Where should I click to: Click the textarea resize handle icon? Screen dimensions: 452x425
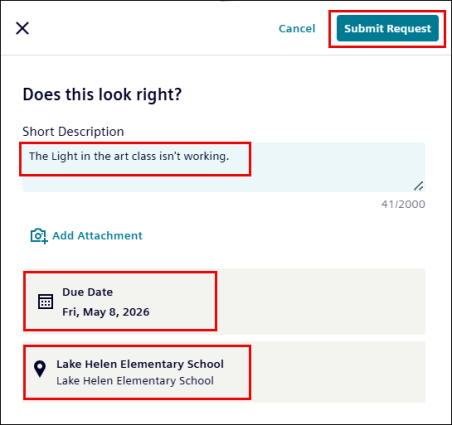[419, 186]
